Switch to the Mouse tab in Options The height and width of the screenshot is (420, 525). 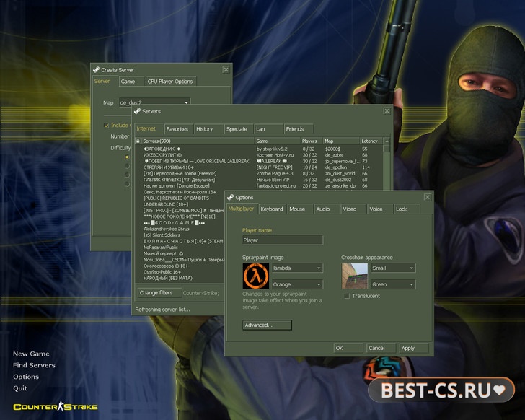(300, 209)
